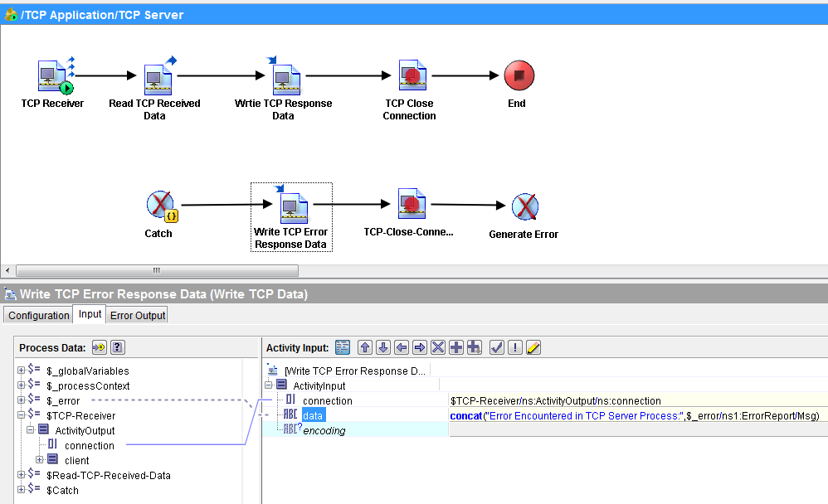
Task: Select the data row in Activity Input
Action: tap(313, 415)
